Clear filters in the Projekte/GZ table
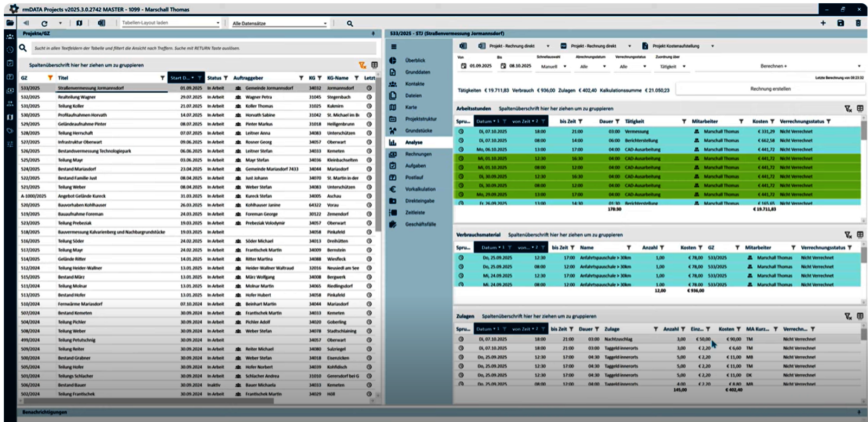 coord(362,65)
